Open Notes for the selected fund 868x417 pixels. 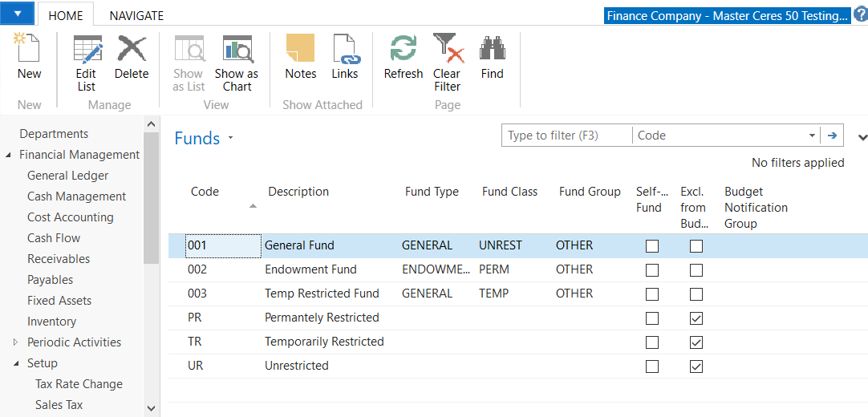(x=301, y=51)
